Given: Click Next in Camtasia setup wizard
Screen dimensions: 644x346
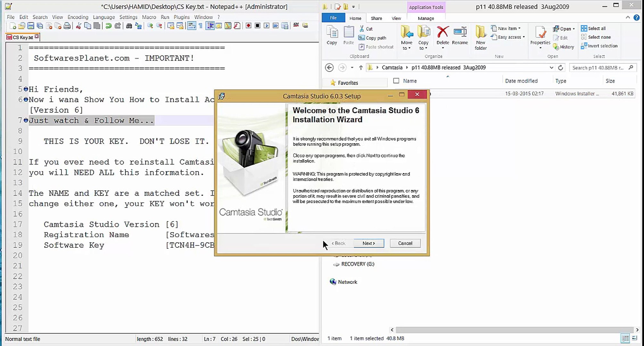Looking at the screenshot, I should click(368, 243).
